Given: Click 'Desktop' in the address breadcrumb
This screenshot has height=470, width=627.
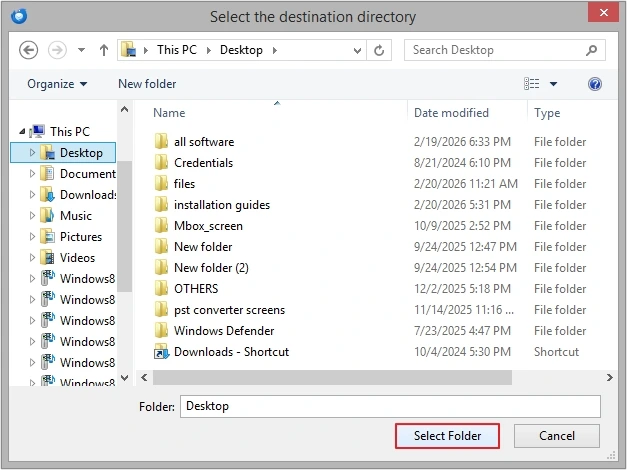Looking at the screenshot, I should [241, 50].
